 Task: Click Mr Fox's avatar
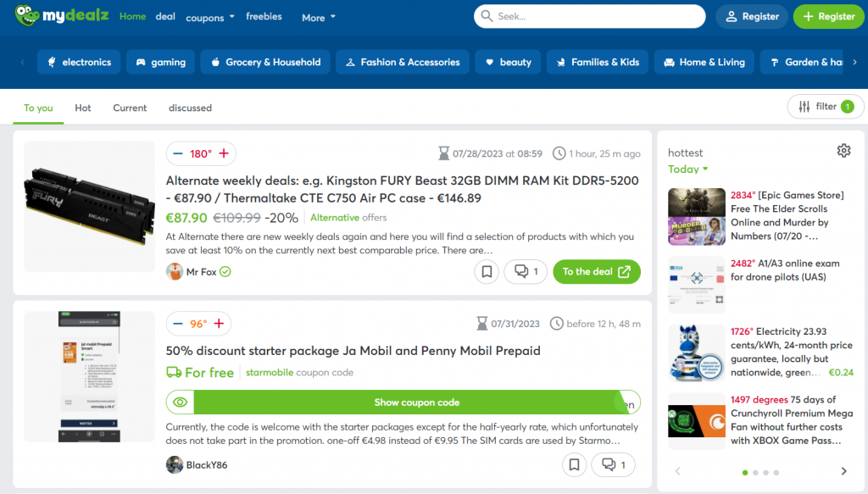(x=175, y=272)
